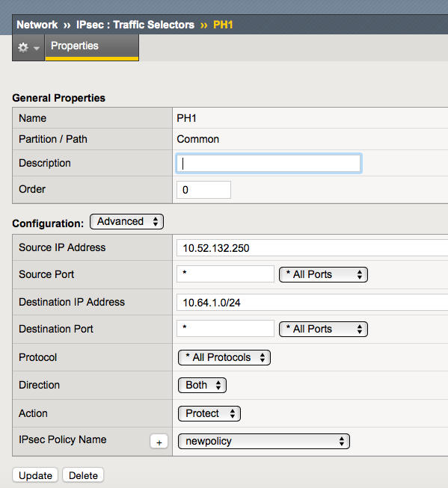
Task: Click the Source Port text field
Action: pos(225,274)
